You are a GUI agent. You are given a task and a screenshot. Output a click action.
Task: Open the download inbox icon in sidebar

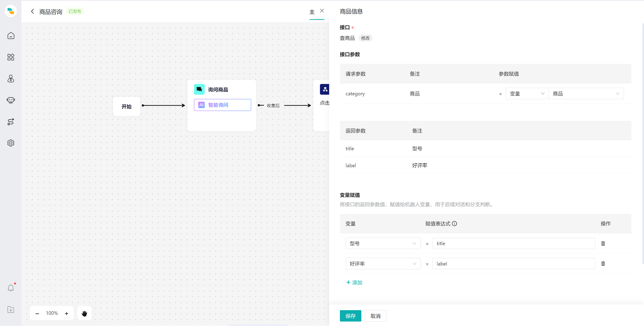[x=11, y=309]
